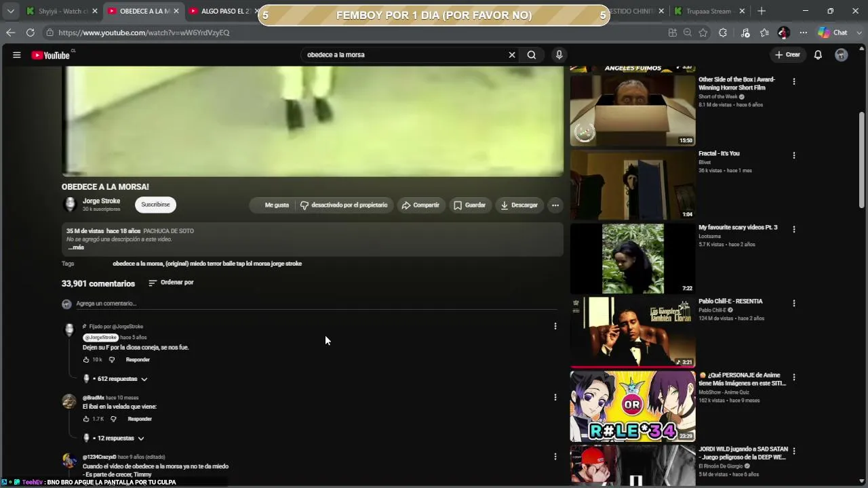Open the browser settings and more menu
The height and width of the screenshot is (488, 868).
click(803, 33)
